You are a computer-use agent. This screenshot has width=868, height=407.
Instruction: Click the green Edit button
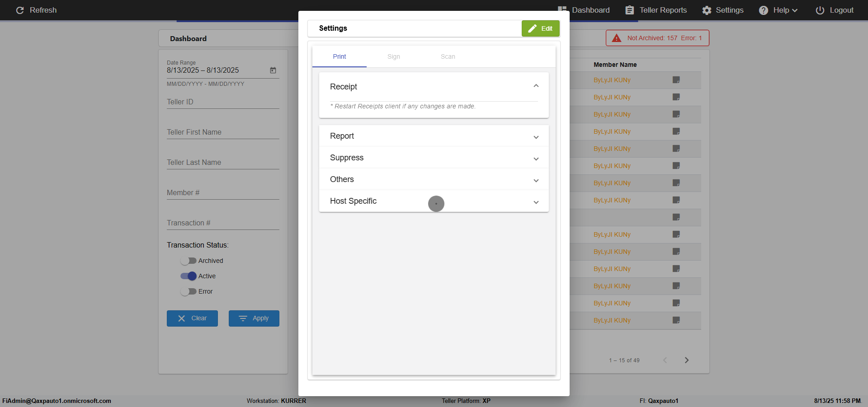541,28
